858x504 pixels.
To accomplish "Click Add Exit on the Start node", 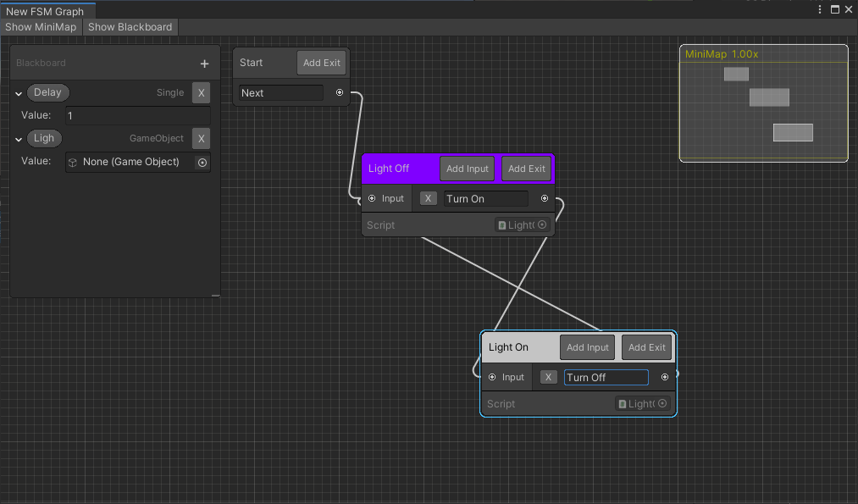I will (x=321, y=62).
